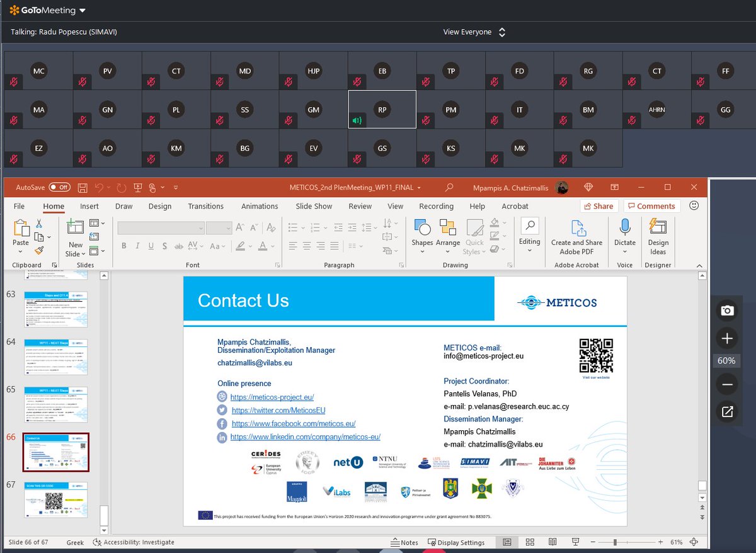The image size is (756, 553).
Task: Open Design Ideas pane
Action: (x=658, y=237)
